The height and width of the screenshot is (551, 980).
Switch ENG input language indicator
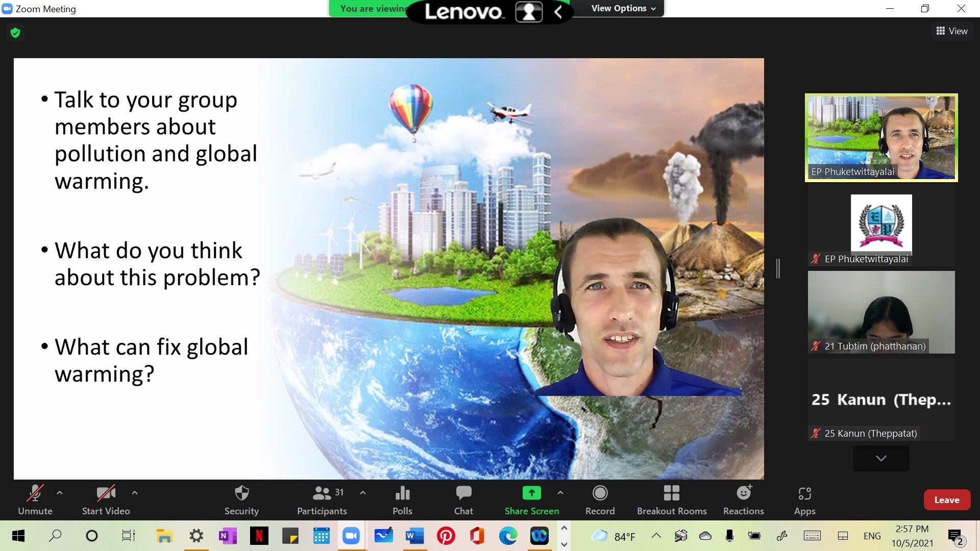coord(872,536)
